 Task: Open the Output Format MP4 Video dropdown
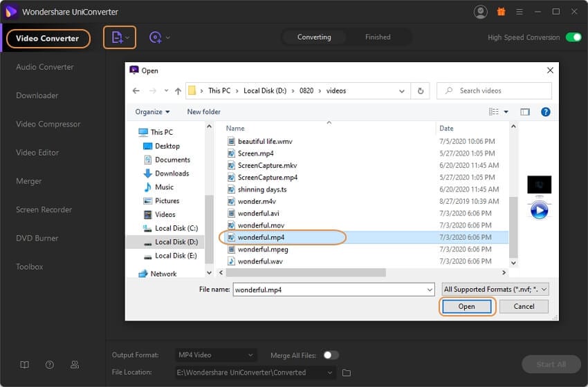[216, 355]
